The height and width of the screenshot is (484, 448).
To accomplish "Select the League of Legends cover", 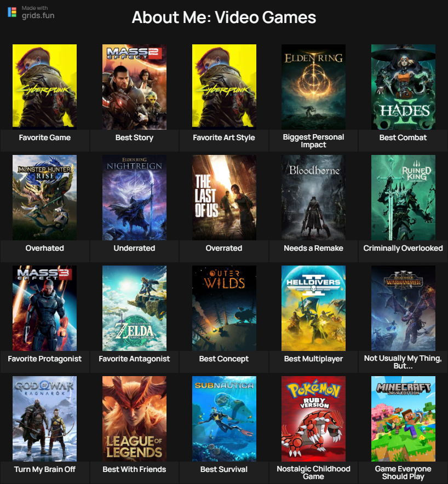I will click(x=134, y=419).
